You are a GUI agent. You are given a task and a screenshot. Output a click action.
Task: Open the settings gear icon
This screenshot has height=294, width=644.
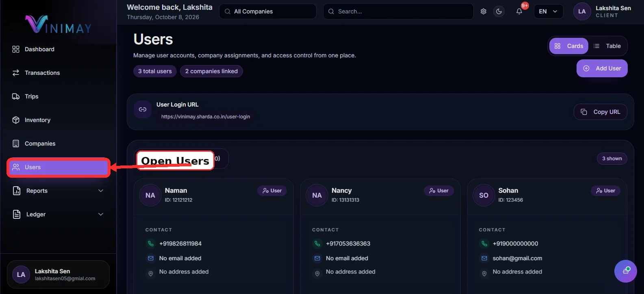484,11
